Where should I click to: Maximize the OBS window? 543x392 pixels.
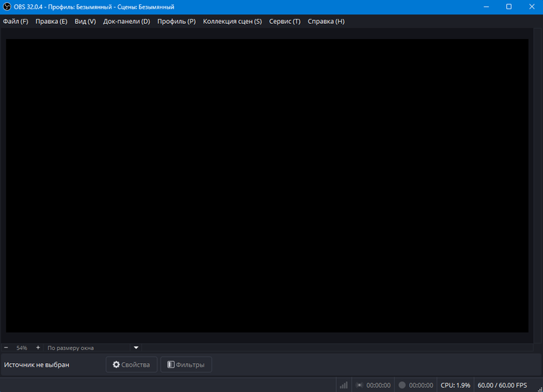[509, 7]
